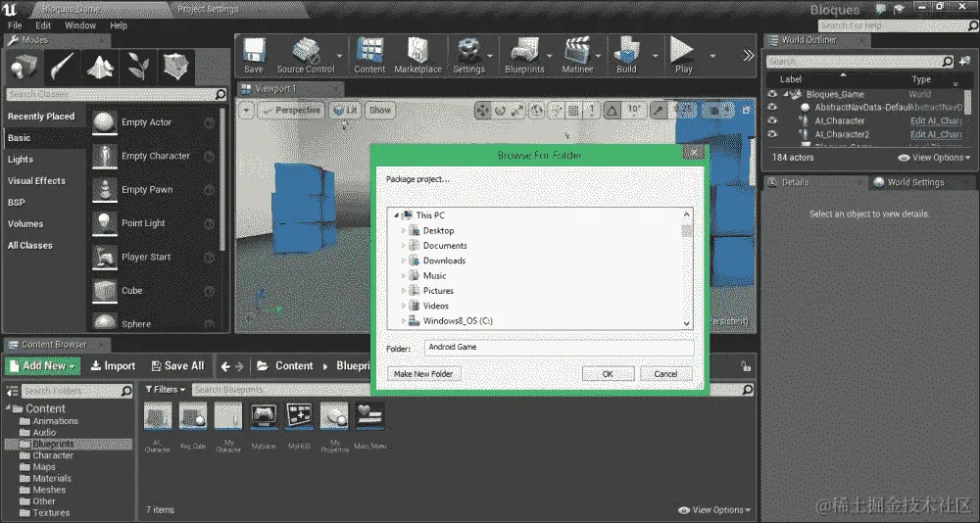Click the folder tree scrollbar down arrow
Image resolution: width=980 pixels, height=523 pixels.
[x=686, y=323]
